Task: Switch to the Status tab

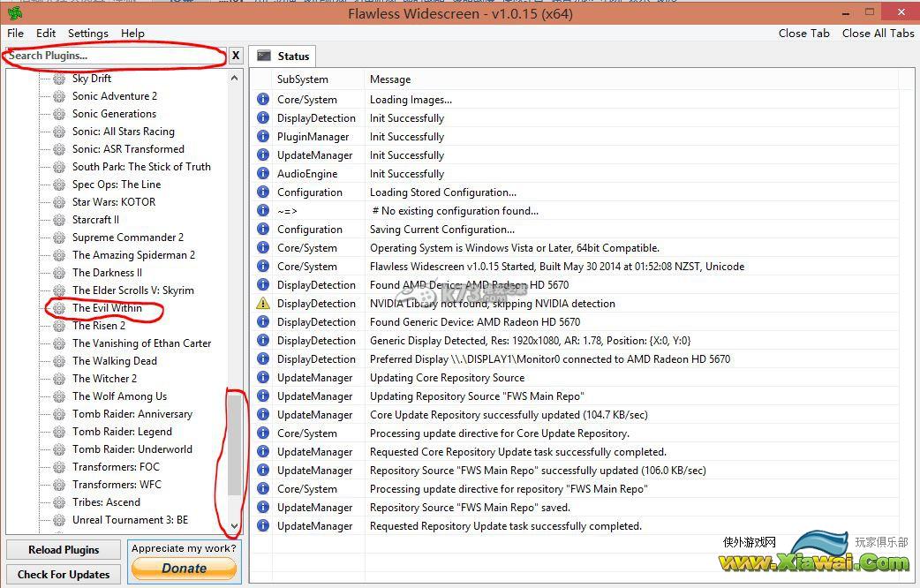Action: 283,57
